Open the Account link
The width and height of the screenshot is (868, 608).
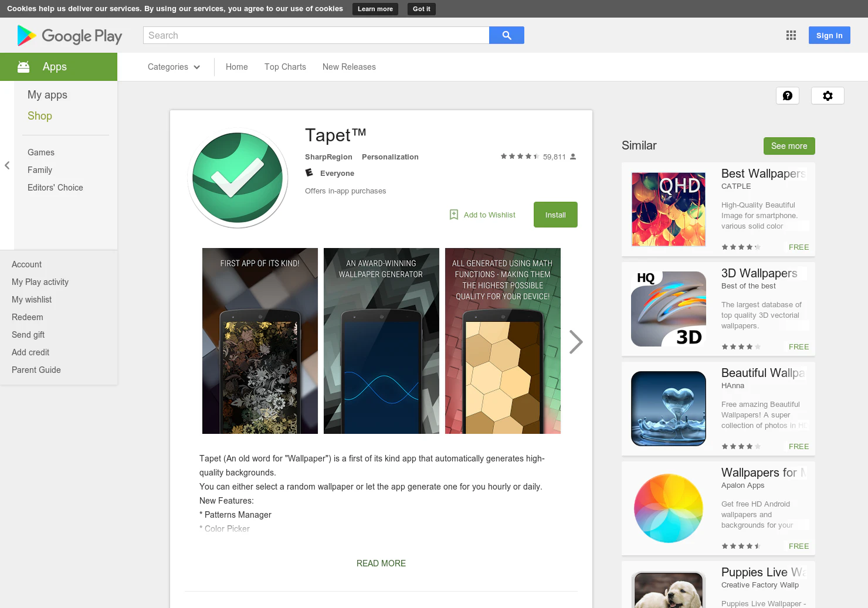(27, 264)
